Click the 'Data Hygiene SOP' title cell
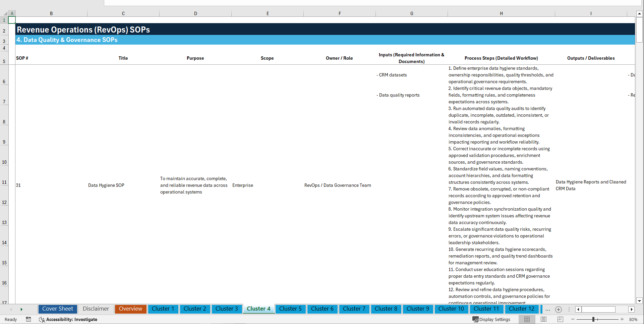This screenshot has height=324, width=644. [106, 185]
